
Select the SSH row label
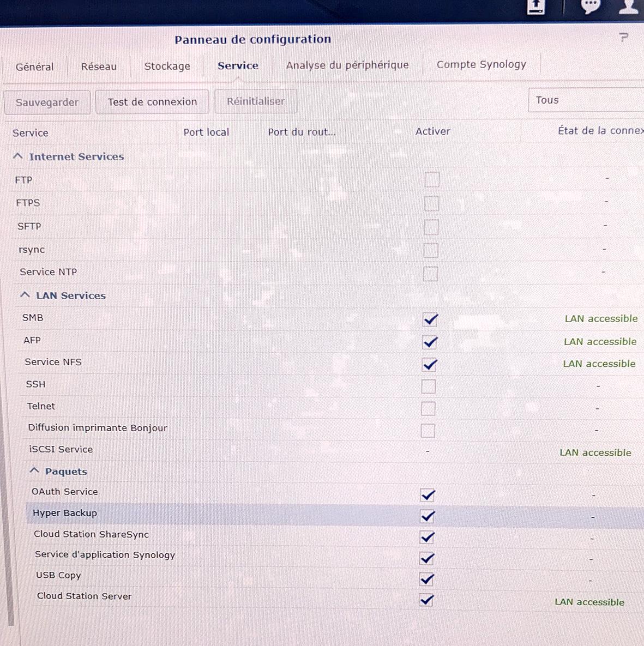click(x=35, y=384)
